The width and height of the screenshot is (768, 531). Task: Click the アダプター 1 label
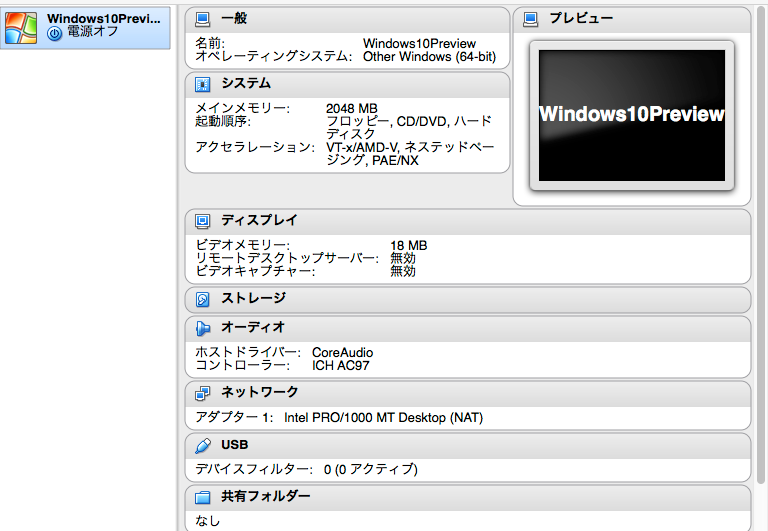click(x=234, y=418)
